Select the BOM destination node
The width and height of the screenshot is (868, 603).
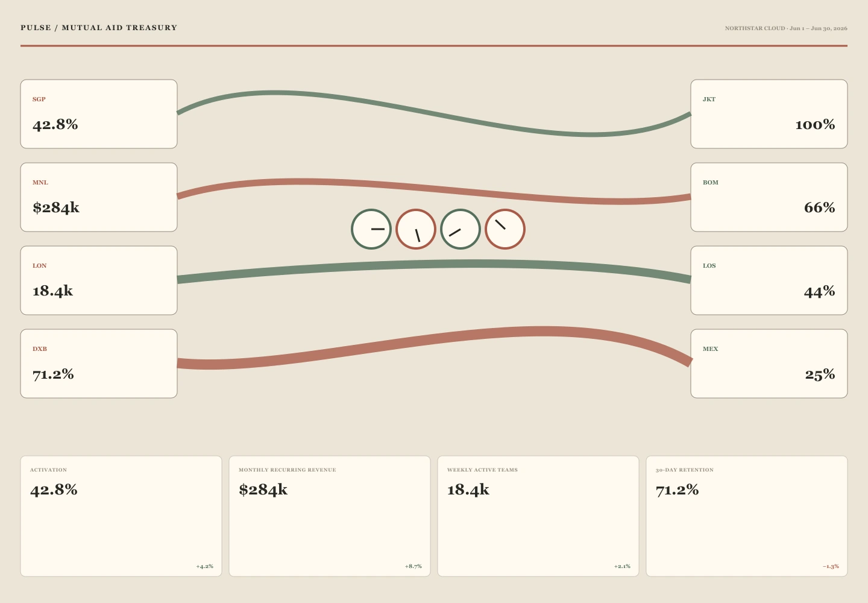tap(769, 197)
